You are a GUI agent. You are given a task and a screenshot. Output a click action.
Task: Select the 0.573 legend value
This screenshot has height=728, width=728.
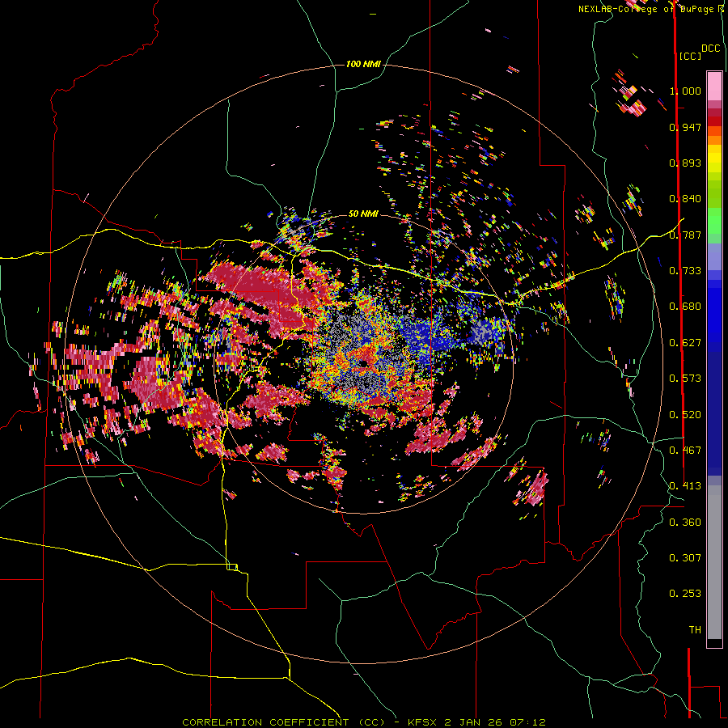coord(685,379)
